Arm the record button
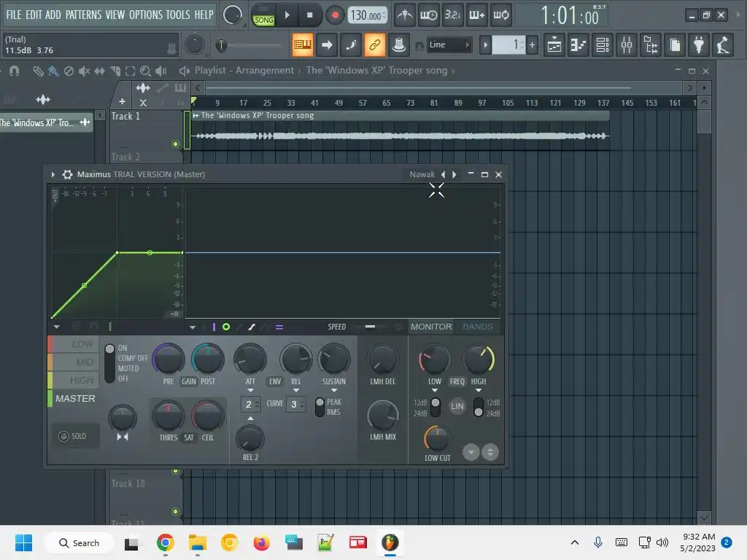Viewport: 747px width, 560px height. tap(335, 15)
